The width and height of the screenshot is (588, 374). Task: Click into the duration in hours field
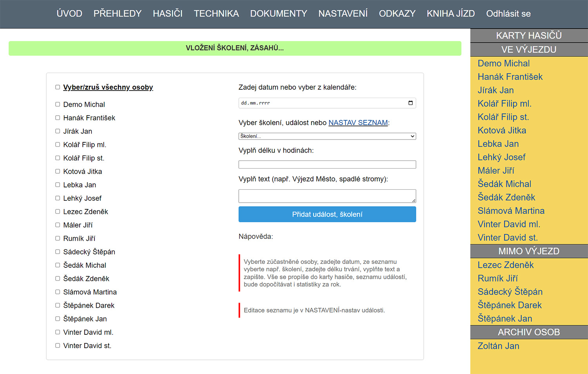coord(327,165)
